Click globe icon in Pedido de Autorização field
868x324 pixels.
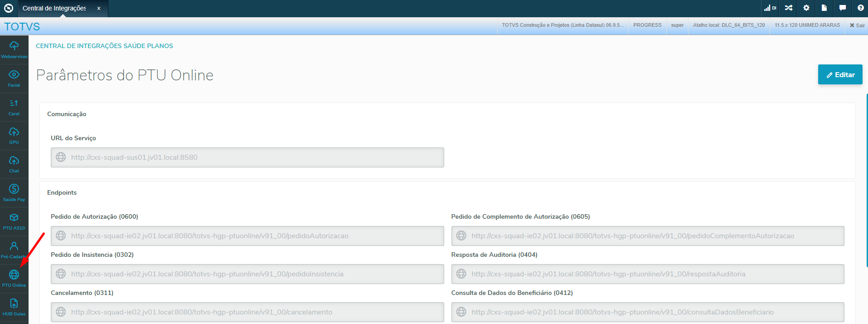pyautogui.click(x=61, y=236)
